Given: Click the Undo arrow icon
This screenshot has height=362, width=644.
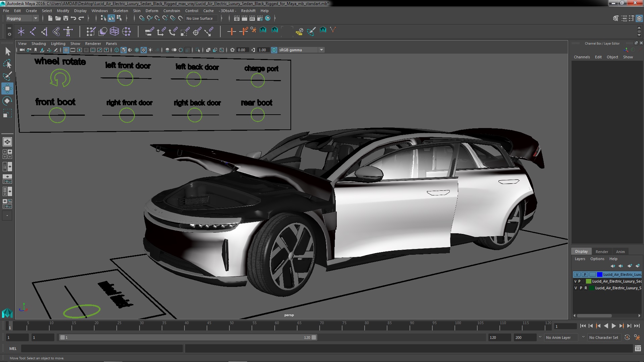Looking at the screenshot, I should (x=73, y=18).
